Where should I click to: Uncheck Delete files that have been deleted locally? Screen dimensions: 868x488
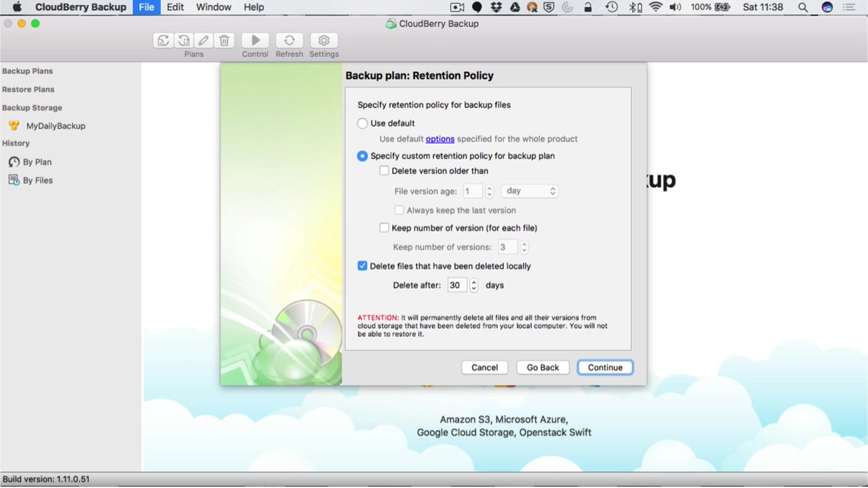(x=362, y=266)
